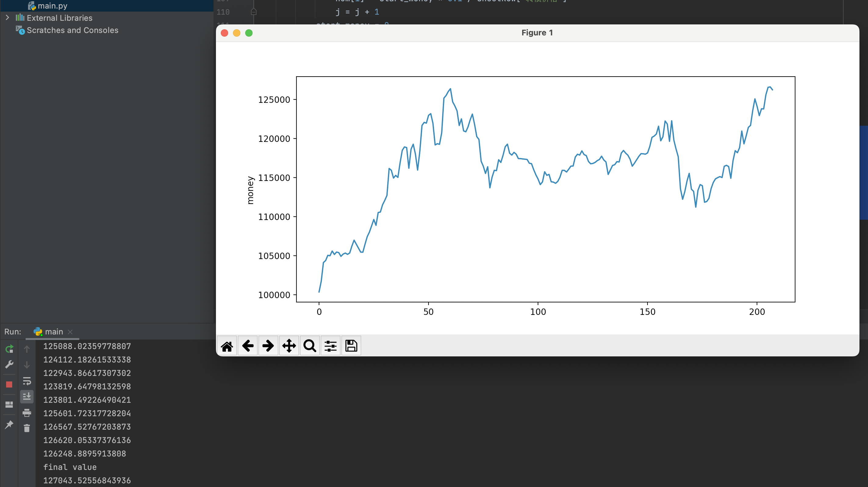The height and width of the screenshot is (487, 868).
Task: Select Scratches and Consoles tree item
Action: (x=73, y=30)
